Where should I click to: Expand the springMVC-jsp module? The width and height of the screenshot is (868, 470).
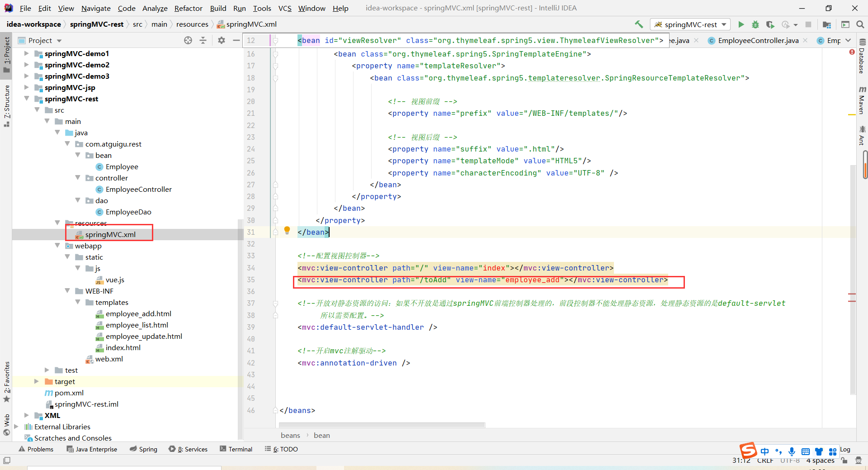(x=26, y=87)
